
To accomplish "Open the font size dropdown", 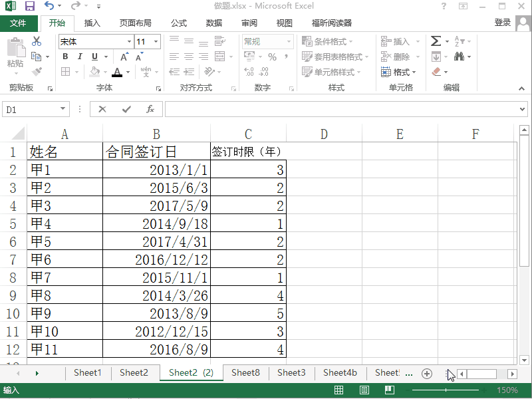I will (x=154, y=41).
